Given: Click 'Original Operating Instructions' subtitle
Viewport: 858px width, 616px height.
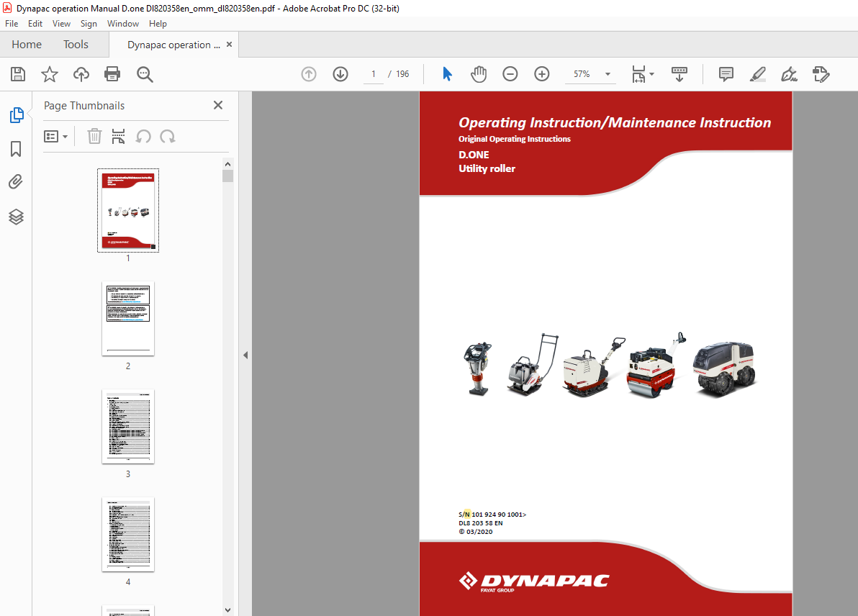Looking at the screenshot, I should (515, 139).
